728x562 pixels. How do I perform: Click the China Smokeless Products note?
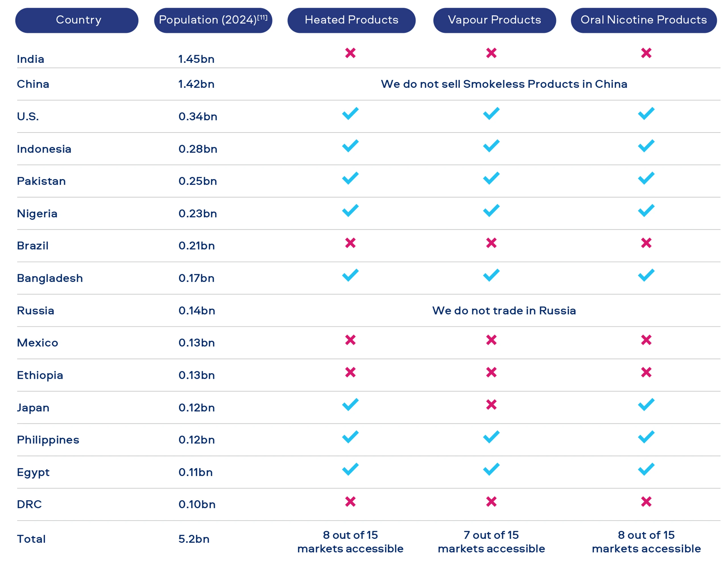click(x=504, y=84)
